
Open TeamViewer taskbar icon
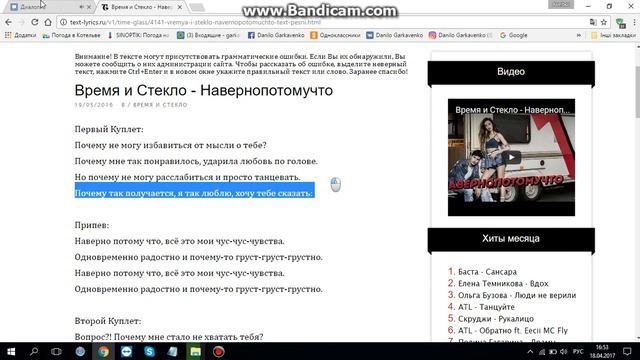point(126,351)
